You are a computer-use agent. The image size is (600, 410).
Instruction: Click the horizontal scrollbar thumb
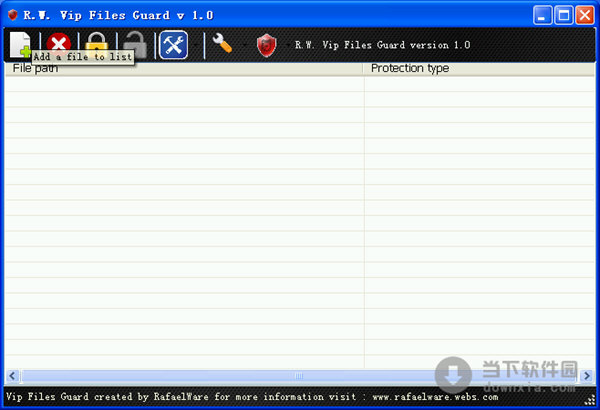tap(299, 376)
